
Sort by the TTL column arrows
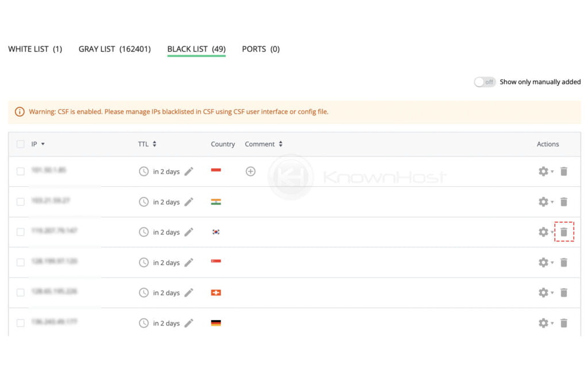154,144
